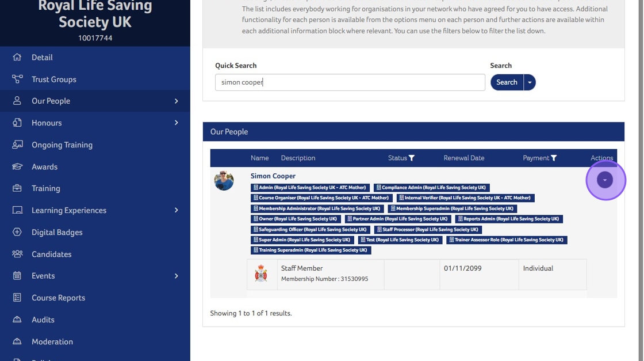Click the Detail home icon

click(17, 57)
